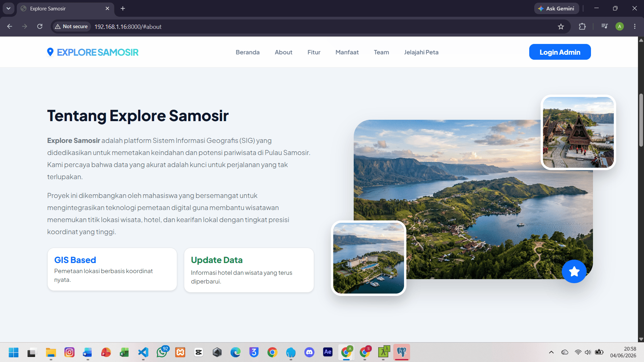Open pgAdmin elephant icon in taskbar

[x=402, y=352]
